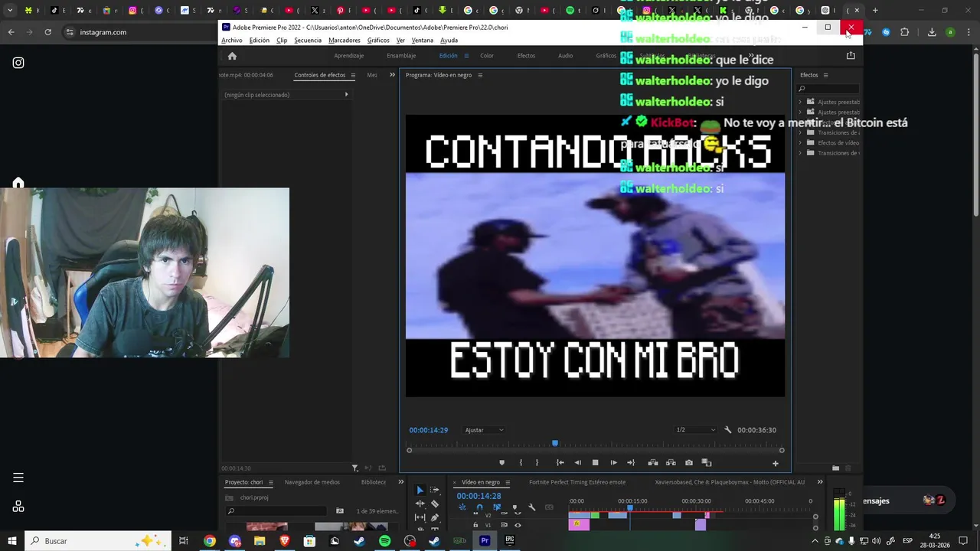This screenshot has width=980, height=551.
Task: Select the Pen tool
Action: (x=435, y=517)
